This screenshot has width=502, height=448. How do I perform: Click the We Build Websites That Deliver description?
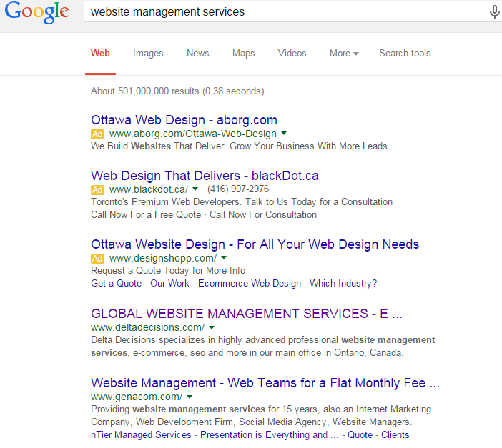pyautogui.click(x=239, y=146)
